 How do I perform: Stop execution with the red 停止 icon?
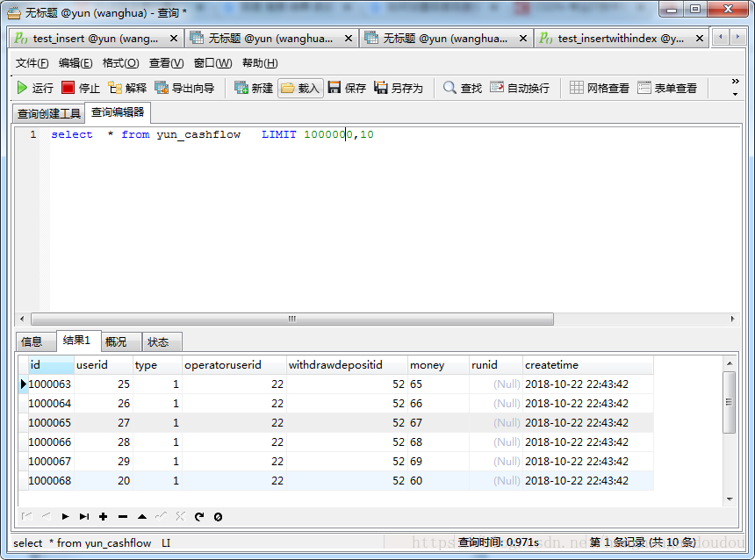pyautogui.click(x=68, y=88)
